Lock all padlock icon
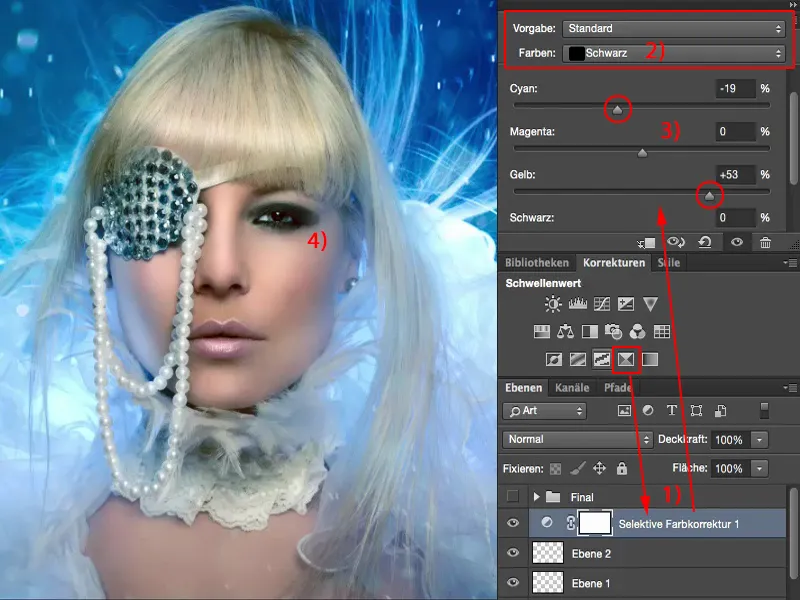Screen dimensions: 800x600 pos(621,468)
